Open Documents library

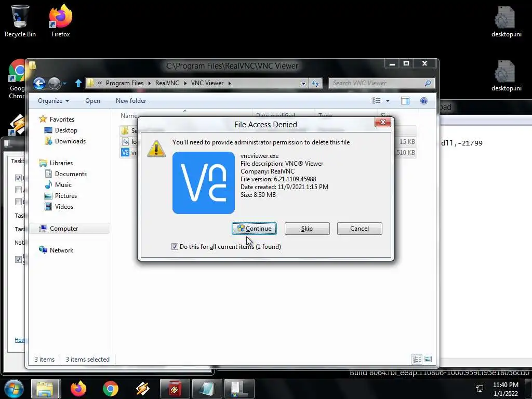71,174
